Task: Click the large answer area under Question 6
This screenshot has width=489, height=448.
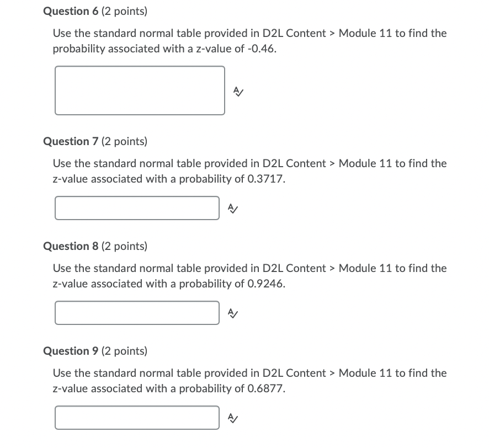Action: point(139,90)
